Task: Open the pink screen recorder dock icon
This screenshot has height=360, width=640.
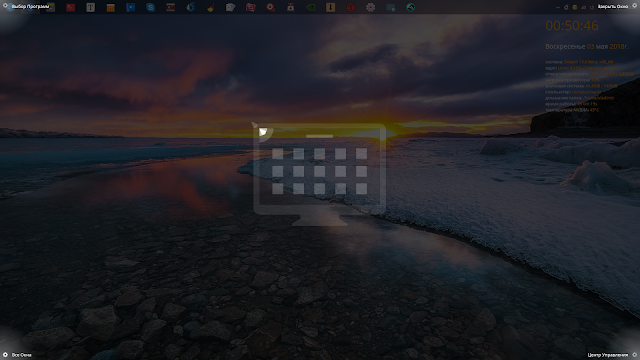Action: (251, 7)
